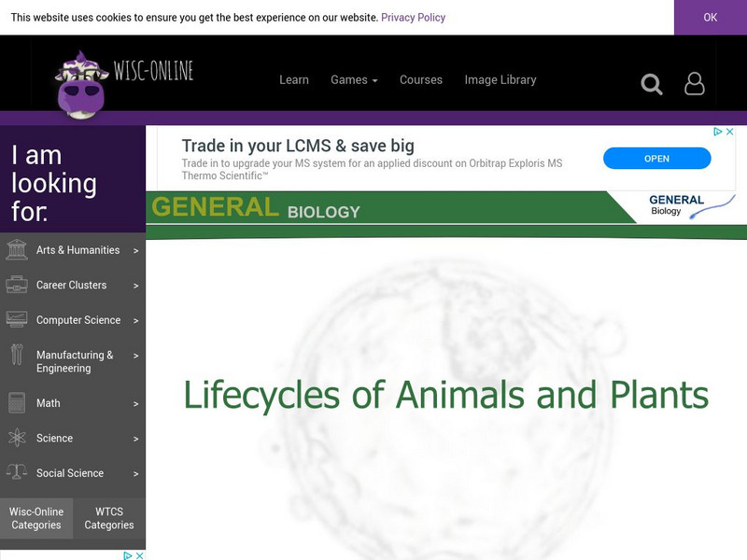Open the Learn menu item
This screenshot has height=560, width=747.
pos(294,80)
